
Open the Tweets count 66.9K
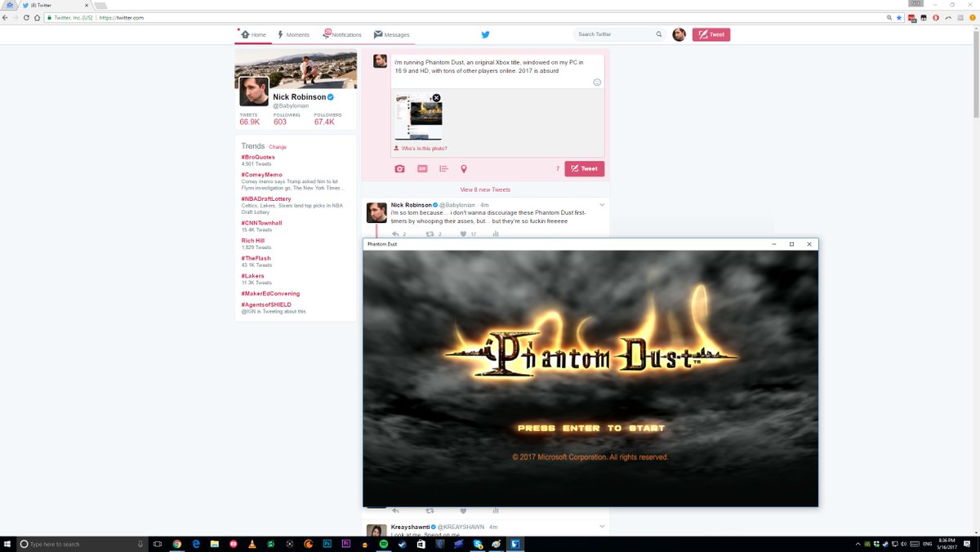click(x=250, y=122)
